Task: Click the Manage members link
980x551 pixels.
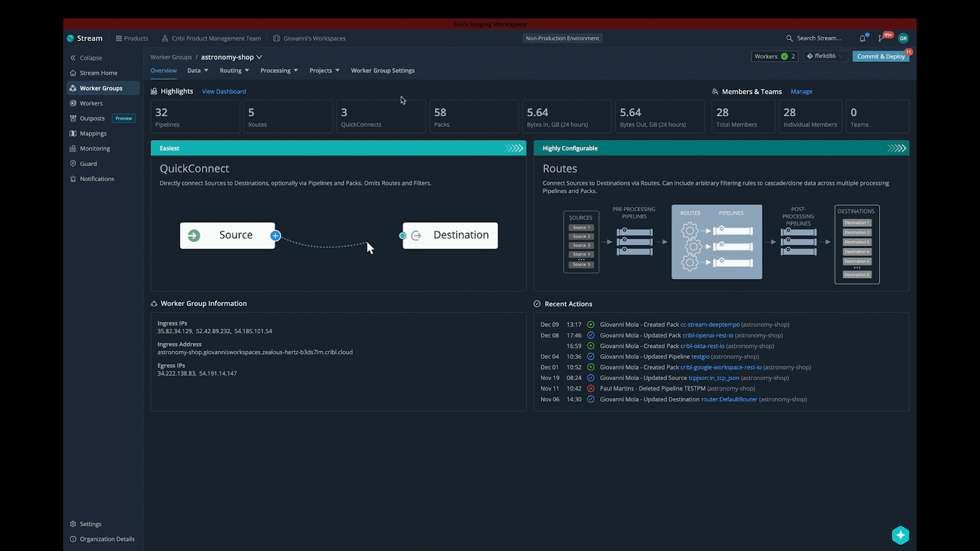Action: (x=801, y=92)
